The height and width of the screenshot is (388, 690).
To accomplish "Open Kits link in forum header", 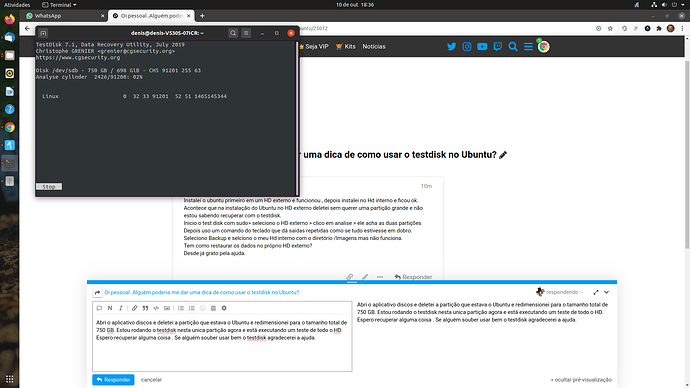I will [x=345, y=47].
